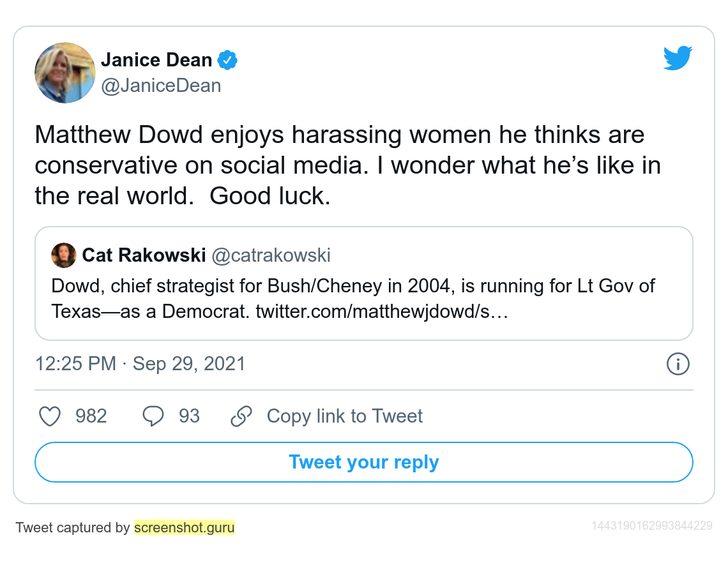The width and height of the screenshot is (728, 563).
Task: Click the 12:25 PM Sep 29, 2021 timestamp
Action: pyautogui.click(x=140, y=364)
